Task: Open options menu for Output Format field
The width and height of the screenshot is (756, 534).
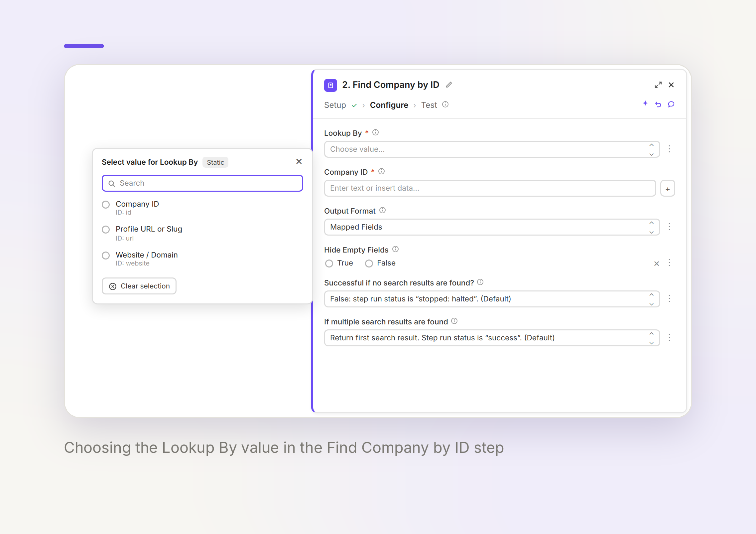Action: click(x=670, y=227)
